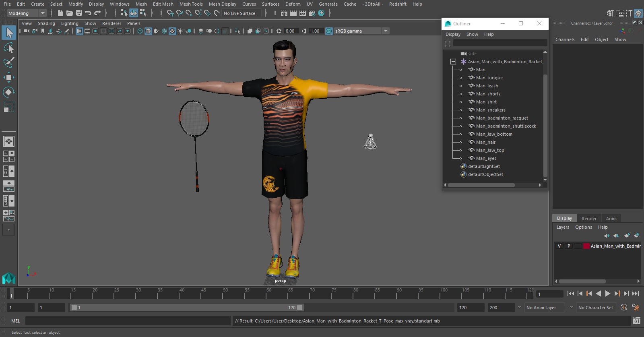Open the Mesh Tools menu

(x=191, y=4)
